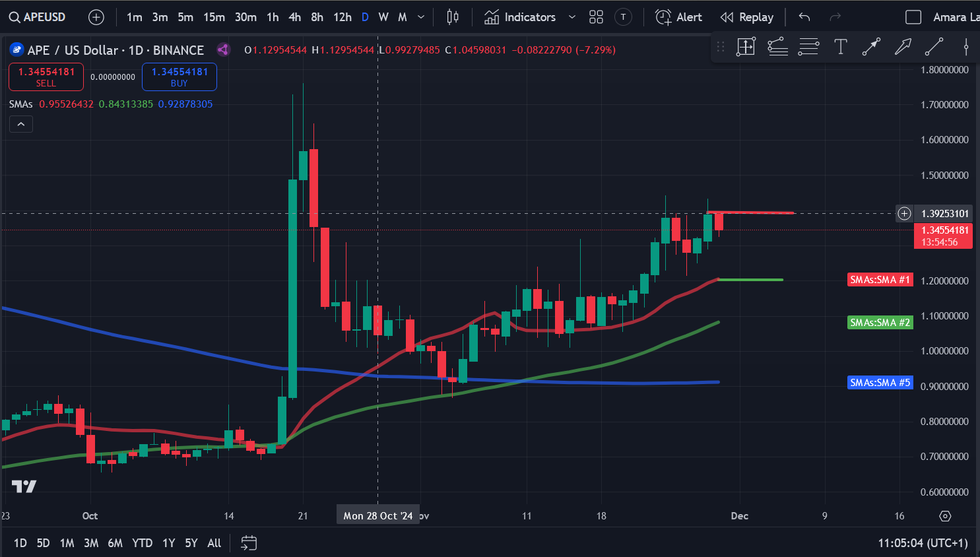
Task: Open the candlestick chart type menu
Action: click(453, 17)
